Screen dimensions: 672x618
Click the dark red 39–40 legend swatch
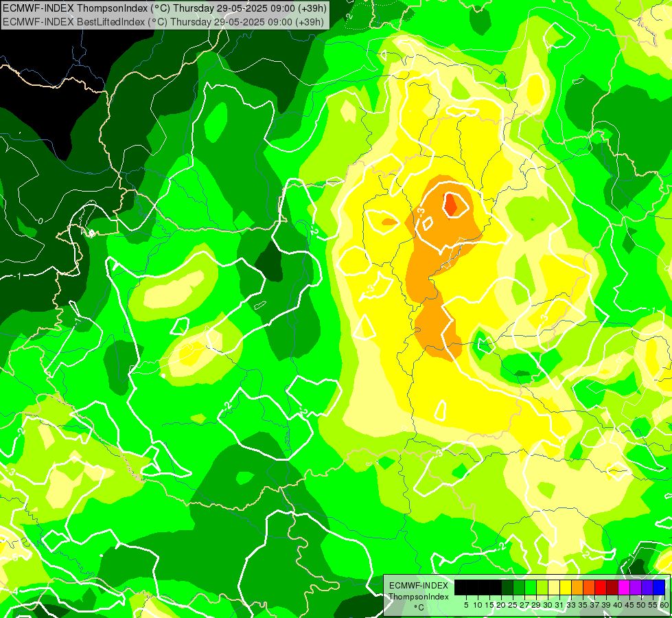[x=612, y=587]
